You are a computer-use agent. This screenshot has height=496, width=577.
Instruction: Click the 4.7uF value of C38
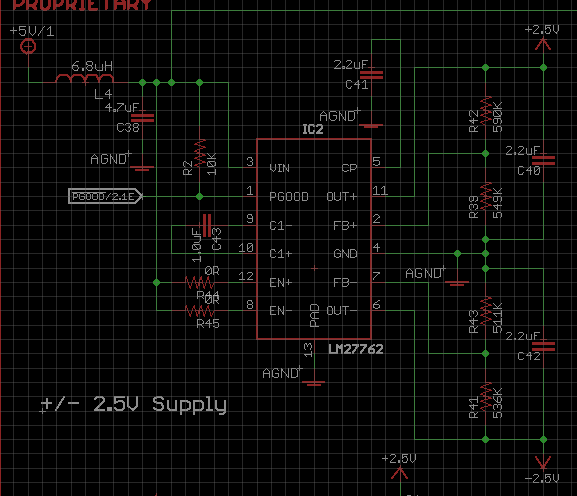tap(122, 107)
